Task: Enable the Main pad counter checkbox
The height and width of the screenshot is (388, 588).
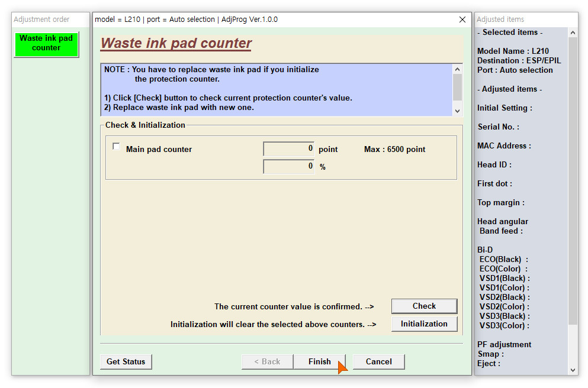Action: pyautogui.click(x=116, y=147)
